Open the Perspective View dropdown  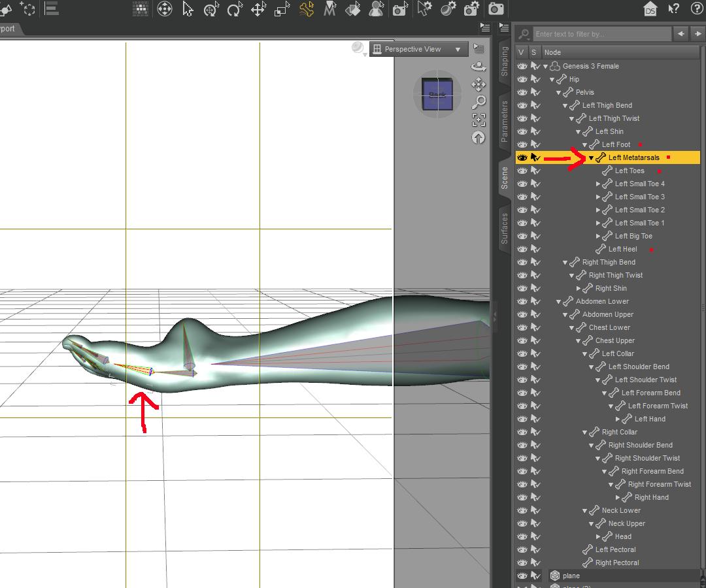pyautogui.click(x=418, y=49)
